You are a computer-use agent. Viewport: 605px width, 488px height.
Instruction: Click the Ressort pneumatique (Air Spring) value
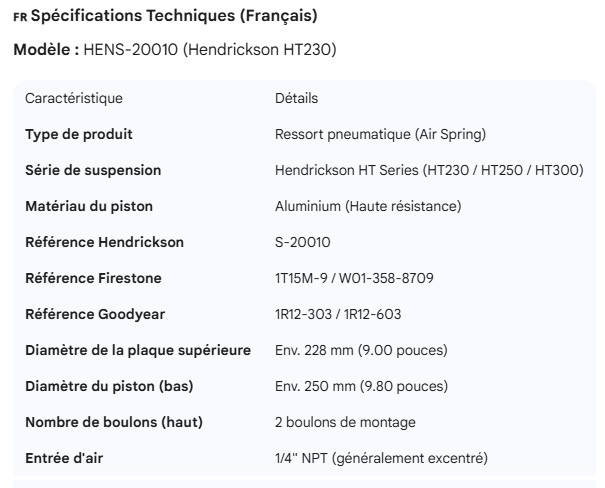380,134
